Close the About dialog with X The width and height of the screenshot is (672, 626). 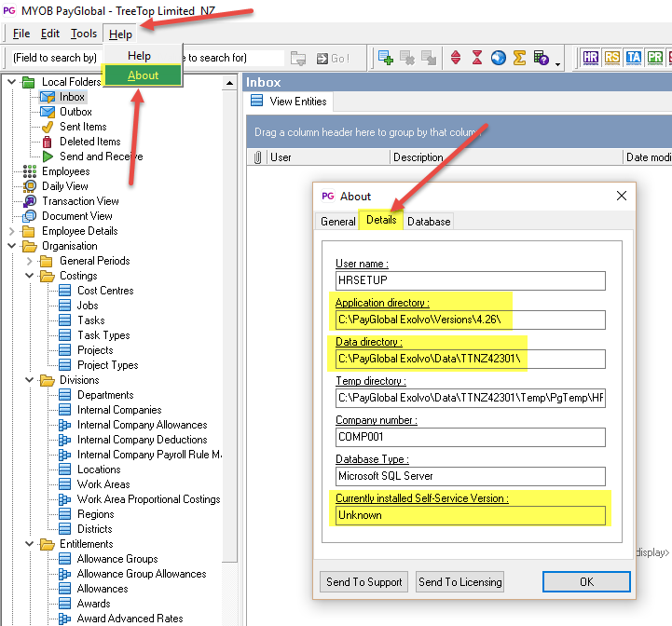click(x=622, y=196)
